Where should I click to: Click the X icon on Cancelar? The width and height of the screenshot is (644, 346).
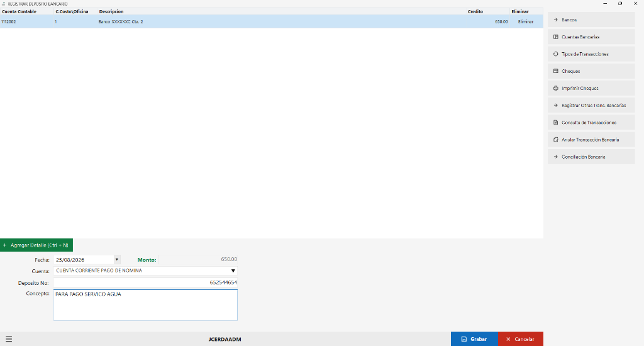(508, 339)
